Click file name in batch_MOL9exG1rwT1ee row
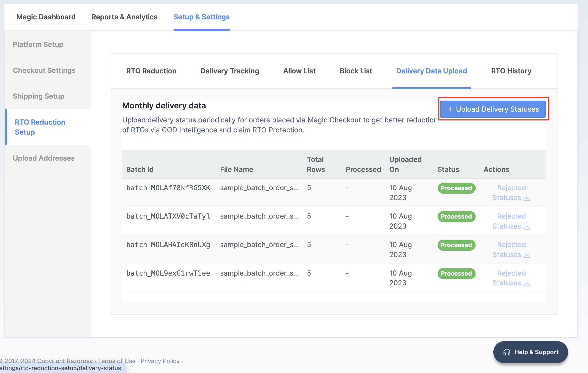 [259, 273]
